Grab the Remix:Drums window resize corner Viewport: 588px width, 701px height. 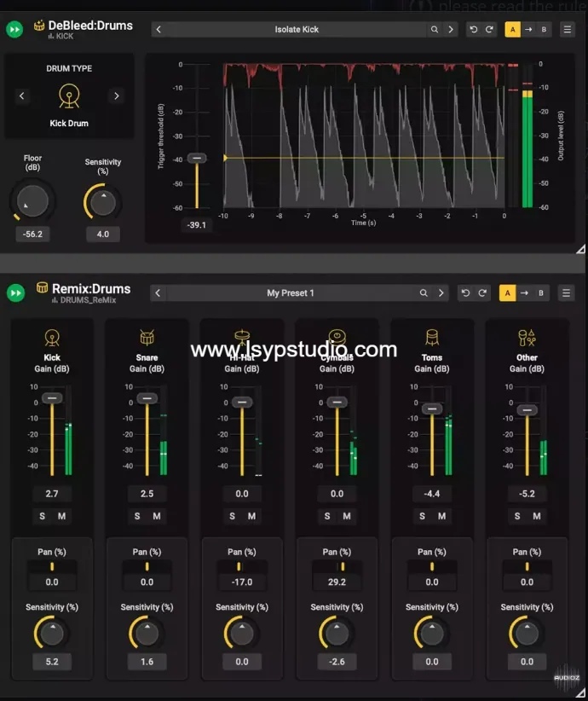tap(580, 692)
